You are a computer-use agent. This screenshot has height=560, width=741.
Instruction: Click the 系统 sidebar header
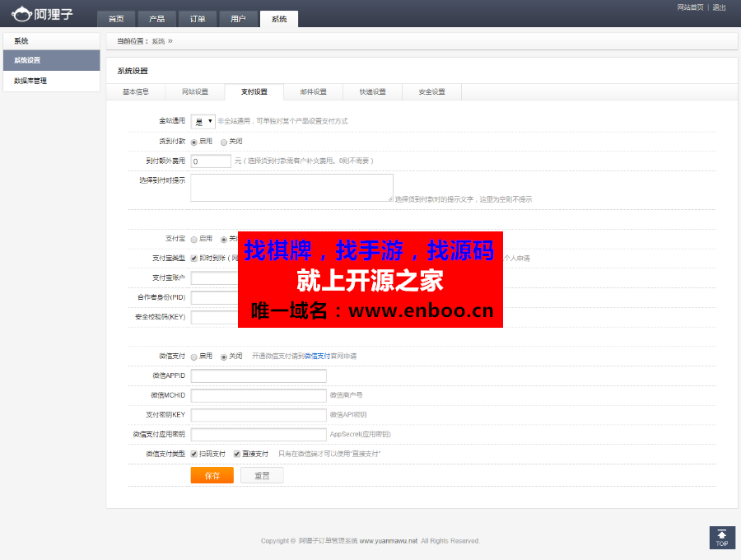[52, 41]
